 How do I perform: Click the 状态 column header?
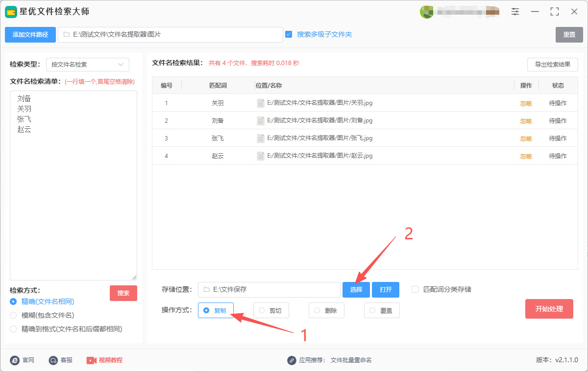pos(558,86)
